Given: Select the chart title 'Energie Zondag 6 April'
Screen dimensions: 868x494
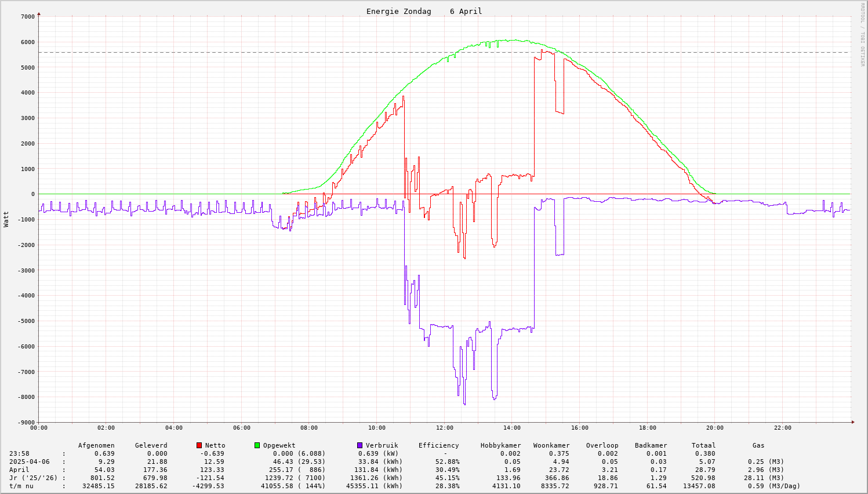Looking at the screenshot, I should coord(424,12).
